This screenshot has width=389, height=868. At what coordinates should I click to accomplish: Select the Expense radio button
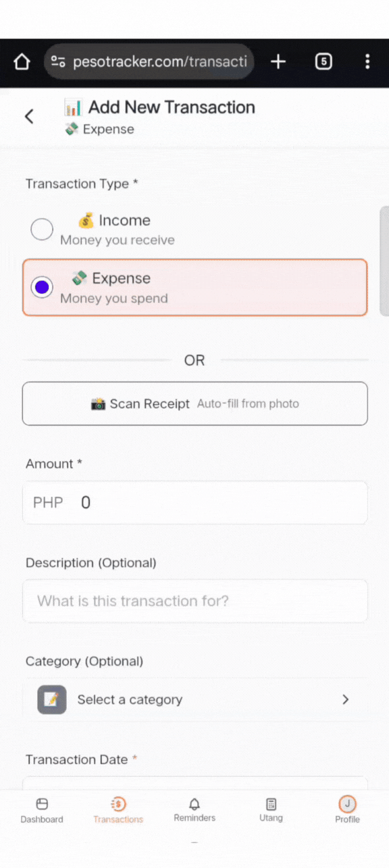pos(42,287)
